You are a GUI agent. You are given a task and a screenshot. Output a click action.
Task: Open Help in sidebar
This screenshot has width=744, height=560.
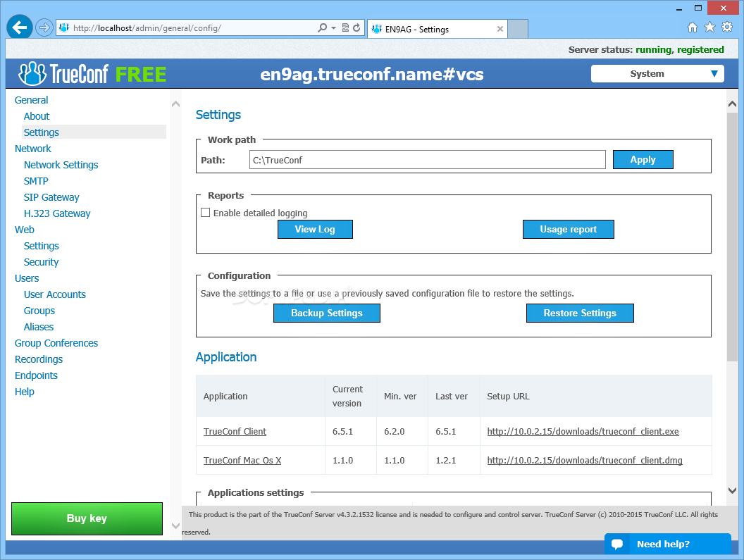point(24,392)
